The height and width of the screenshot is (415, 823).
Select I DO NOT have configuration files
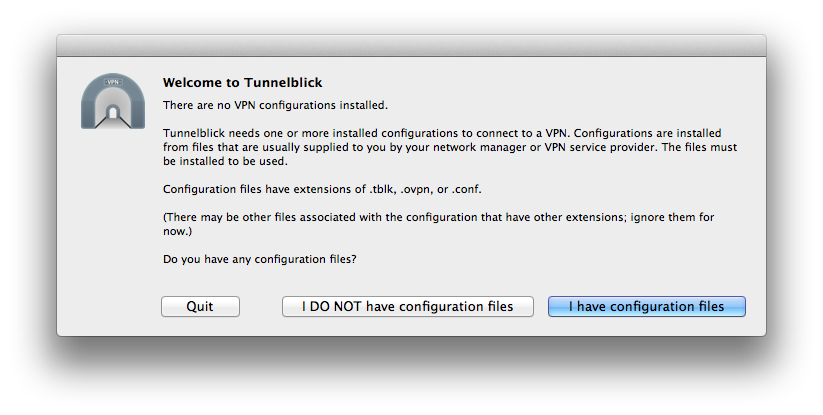(x=408, y=306)
